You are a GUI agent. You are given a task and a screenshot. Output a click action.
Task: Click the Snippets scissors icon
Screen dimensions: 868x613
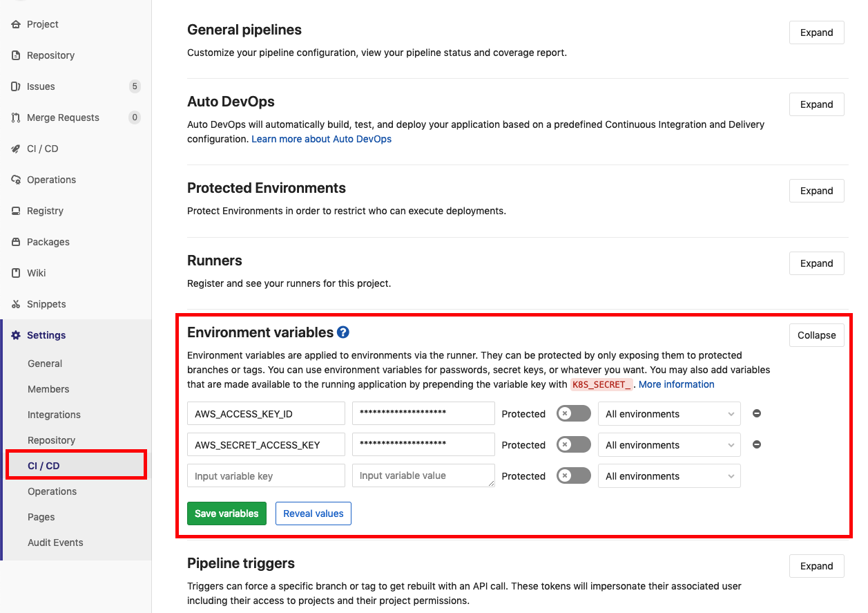tap(16, 304)
